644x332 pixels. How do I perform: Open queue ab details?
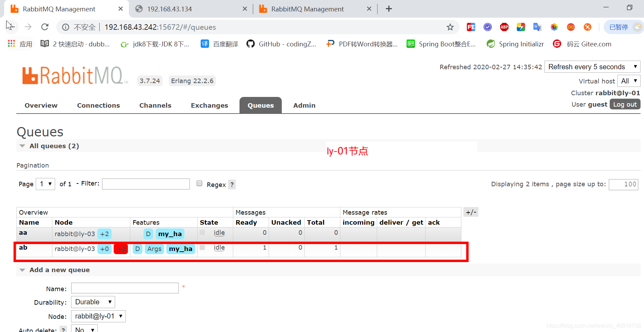tap(23, 248)
